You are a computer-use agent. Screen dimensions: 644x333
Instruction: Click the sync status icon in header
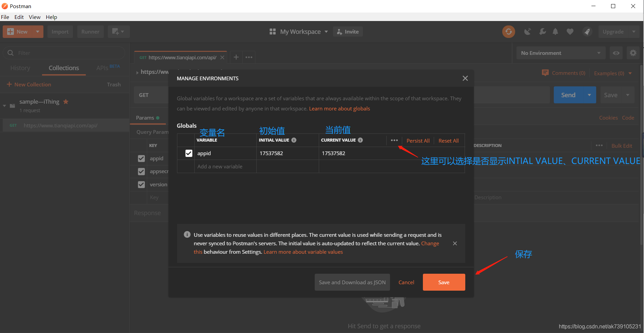coord(508,32)
